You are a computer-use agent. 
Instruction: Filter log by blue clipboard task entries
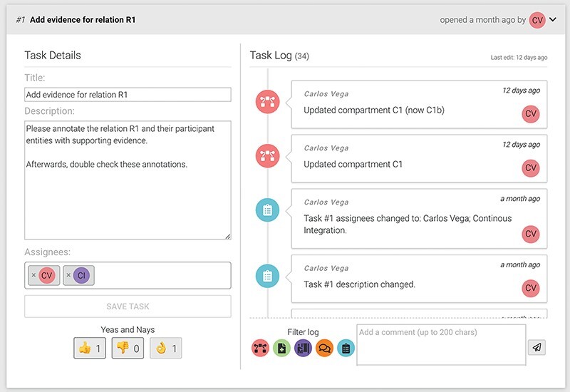346,349
